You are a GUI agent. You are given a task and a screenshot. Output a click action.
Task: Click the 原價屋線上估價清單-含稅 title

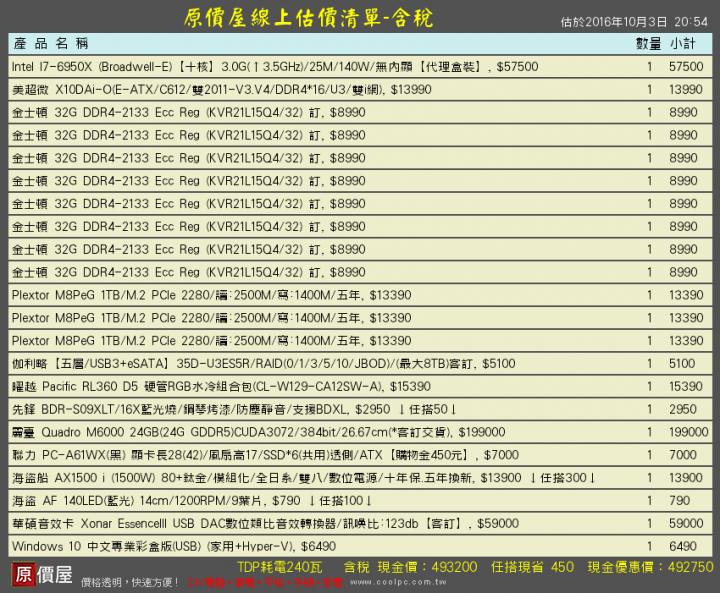click(x=309, y=18)
